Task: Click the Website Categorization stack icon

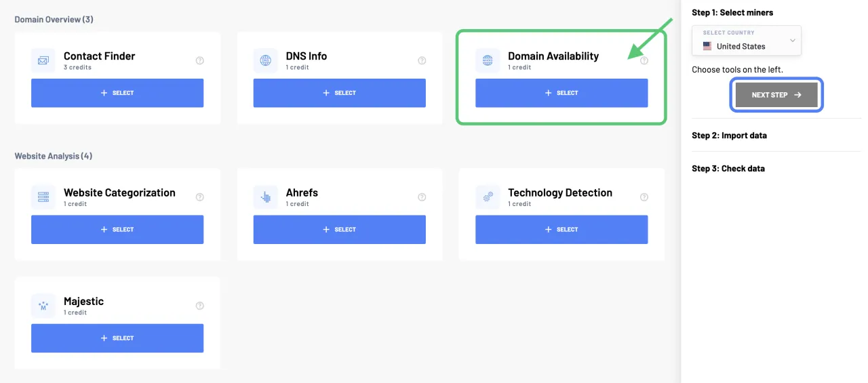Action: pos(43,197)
